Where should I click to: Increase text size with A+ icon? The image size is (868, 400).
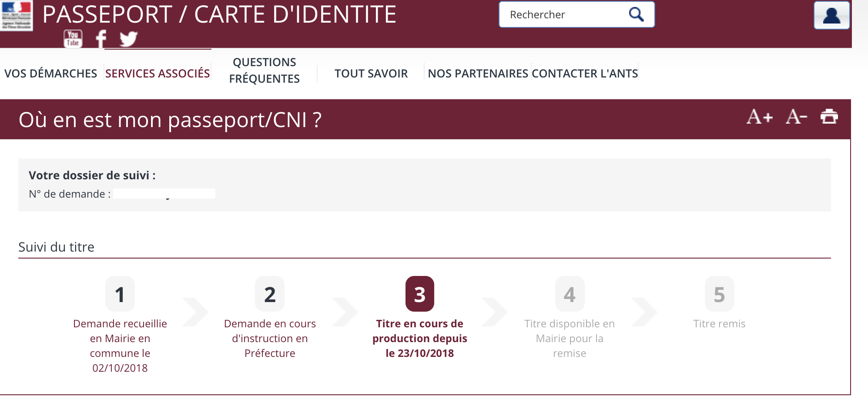point(760,117)
